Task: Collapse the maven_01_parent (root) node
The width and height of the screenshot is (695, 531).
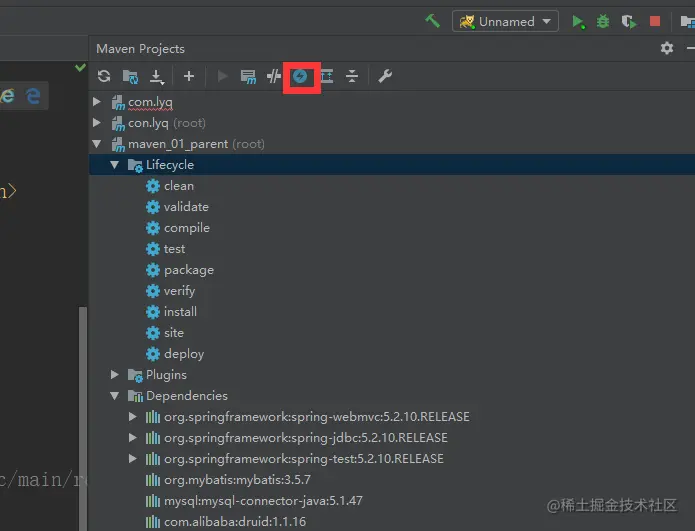Action: click(x=97, y=144)
